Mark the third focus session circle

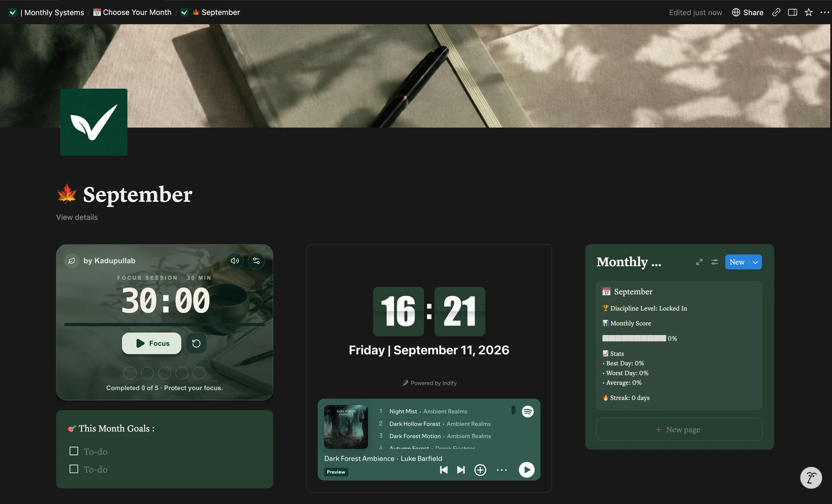[165, 373]
